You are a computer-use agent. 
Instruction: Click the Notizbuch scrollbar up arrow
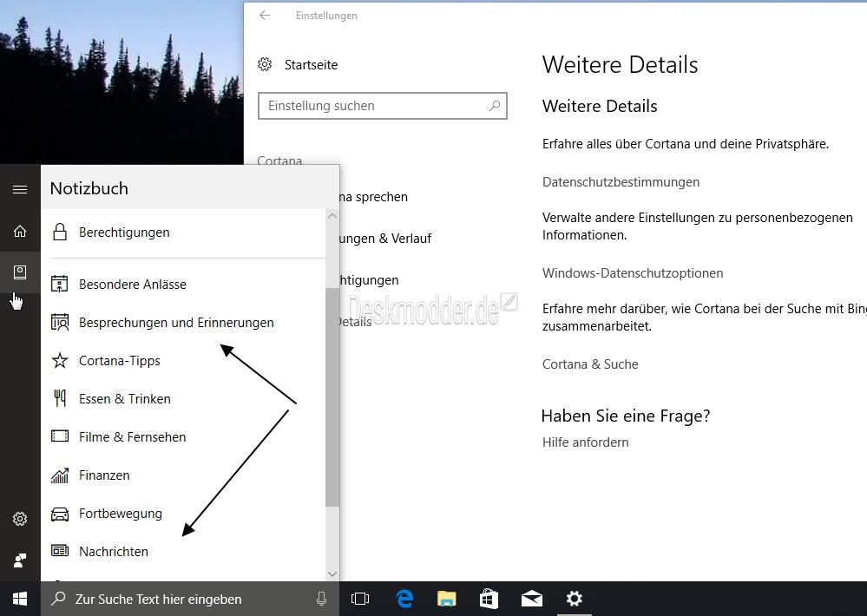332,216
